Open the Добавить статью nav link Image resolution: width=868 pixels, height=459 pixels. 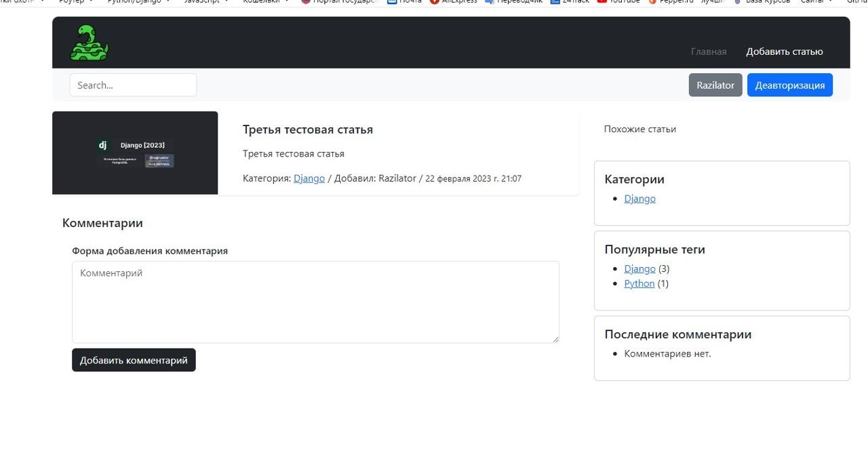pyautogui.click(x=785, y=52)
